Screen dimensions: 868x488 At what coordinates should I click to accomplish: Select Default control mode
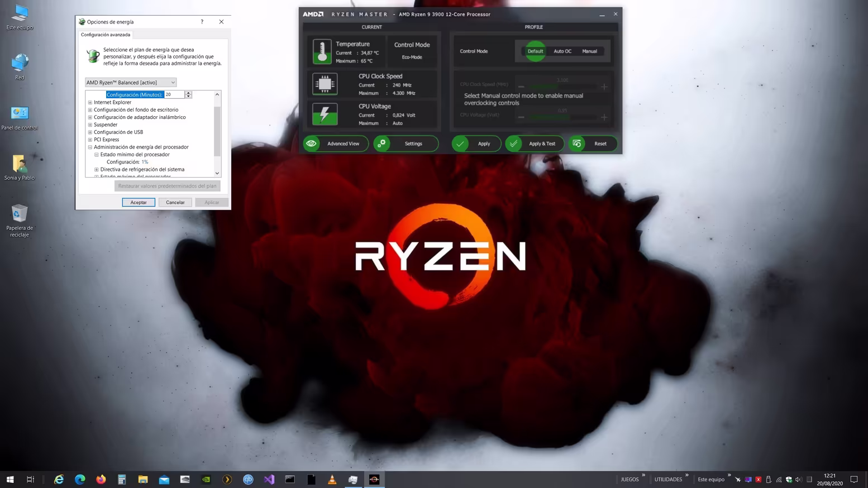535,51
